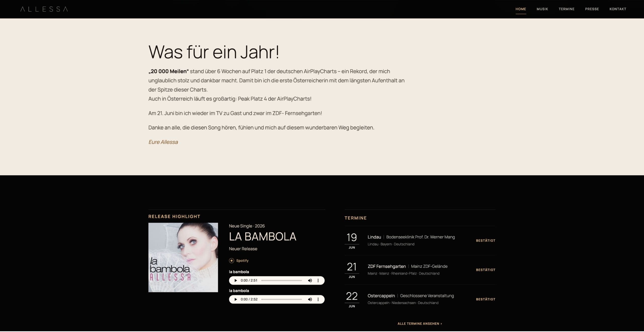Open more options on the 2:52 audio player
The width and height of the screenshot is (644, 332).
pos(318,299)
